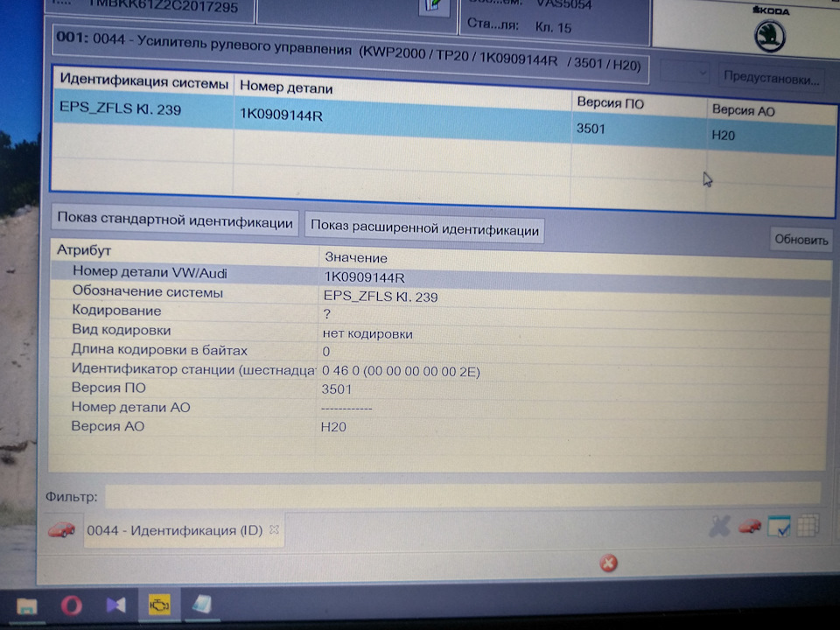Click the red round X button
The width and height of the screenshot is (840, 630).
click(608, 563)
